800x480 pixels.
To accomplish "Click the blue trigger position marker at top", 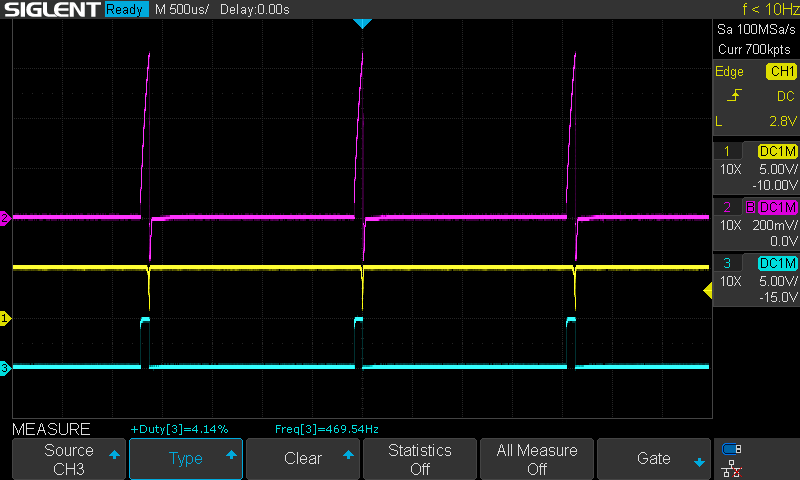I will click(x=363, y=23).
